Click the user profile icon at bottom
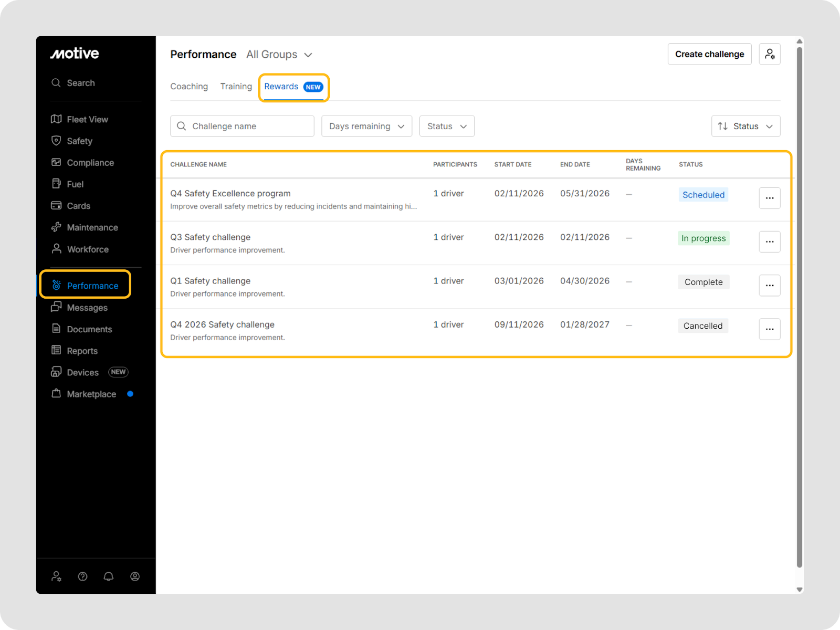Image resolution: width=840 pixels, height=630 pixels. tap(135, 576)
